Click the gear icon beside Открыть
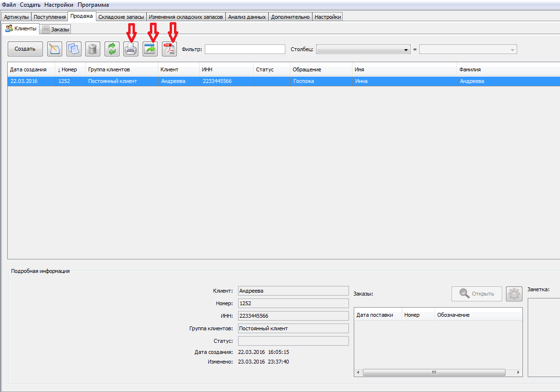 (514, 294)
